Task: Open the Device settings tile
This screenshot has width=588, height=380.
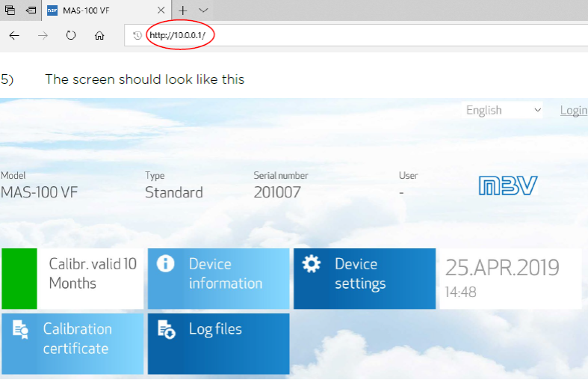Action: (x=365, y=278)
